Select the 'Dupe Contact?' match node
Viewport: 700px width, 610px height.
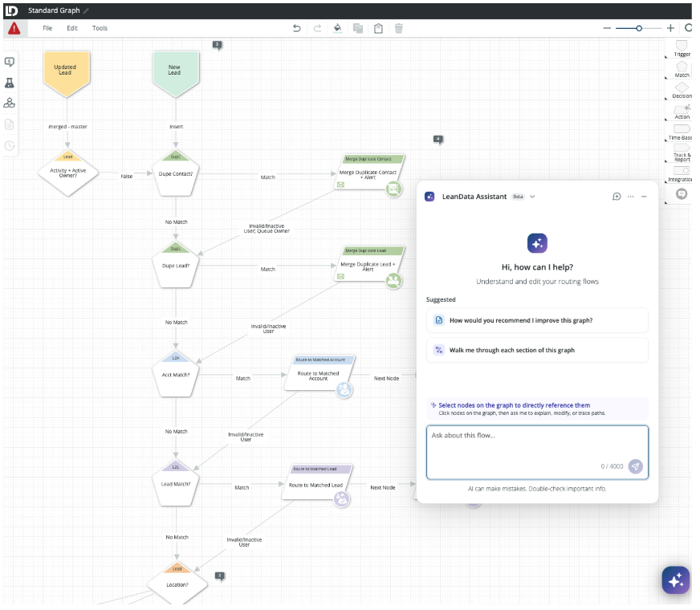(176, 174)
